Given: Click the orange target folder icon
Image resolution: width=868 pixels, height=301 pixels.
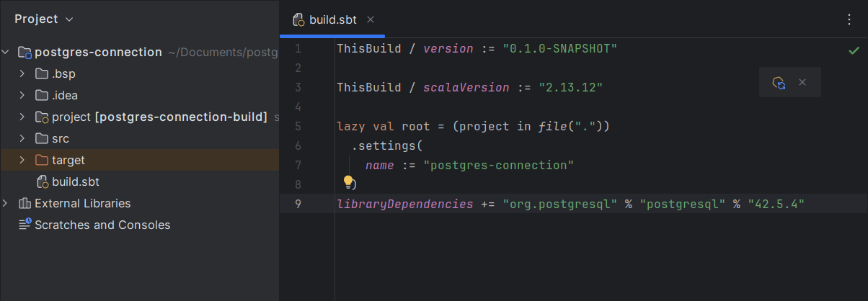Looking at the screenshot, I should [42, 160].
